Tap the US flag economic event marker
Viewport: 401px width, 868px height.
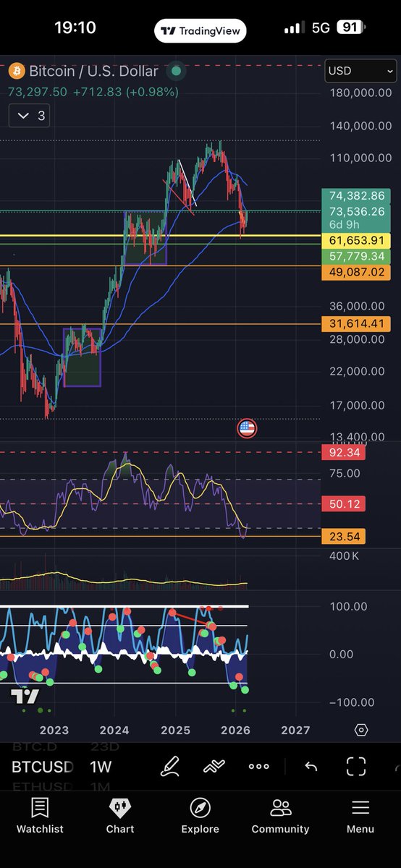247,428
